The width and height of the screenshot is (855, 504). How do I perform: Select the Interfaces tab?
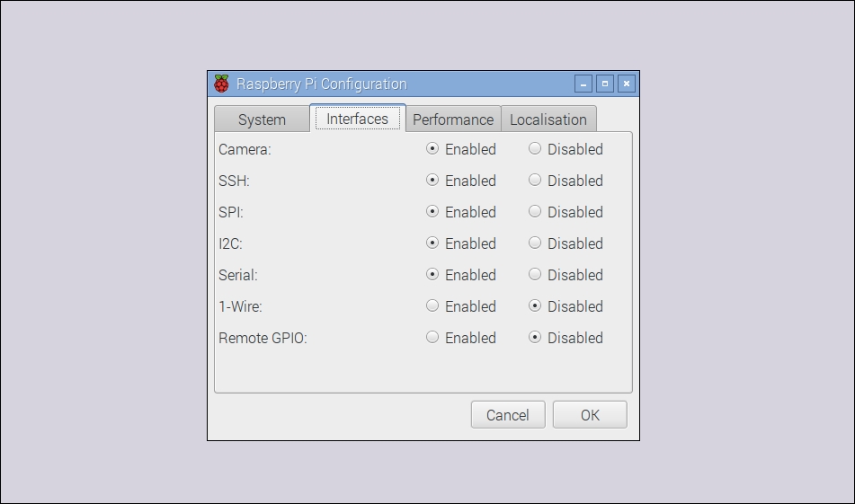(x=357, y=119)
